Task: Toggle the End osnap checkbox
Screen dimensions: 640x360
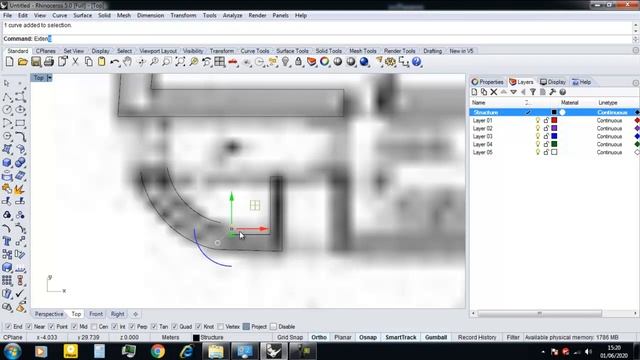Action: 8,327
